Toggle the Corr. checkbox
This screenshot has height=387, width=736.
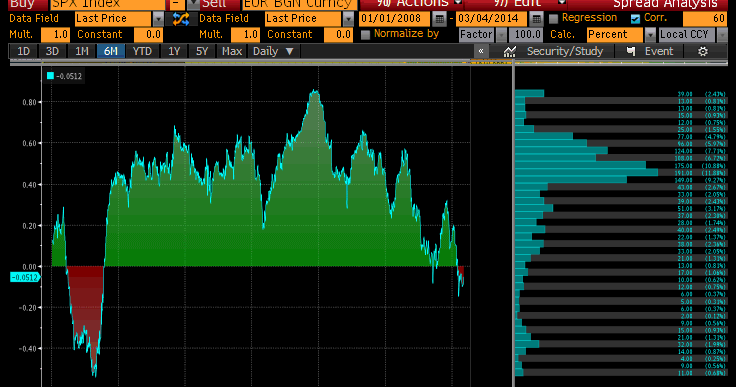pos(635,19)
